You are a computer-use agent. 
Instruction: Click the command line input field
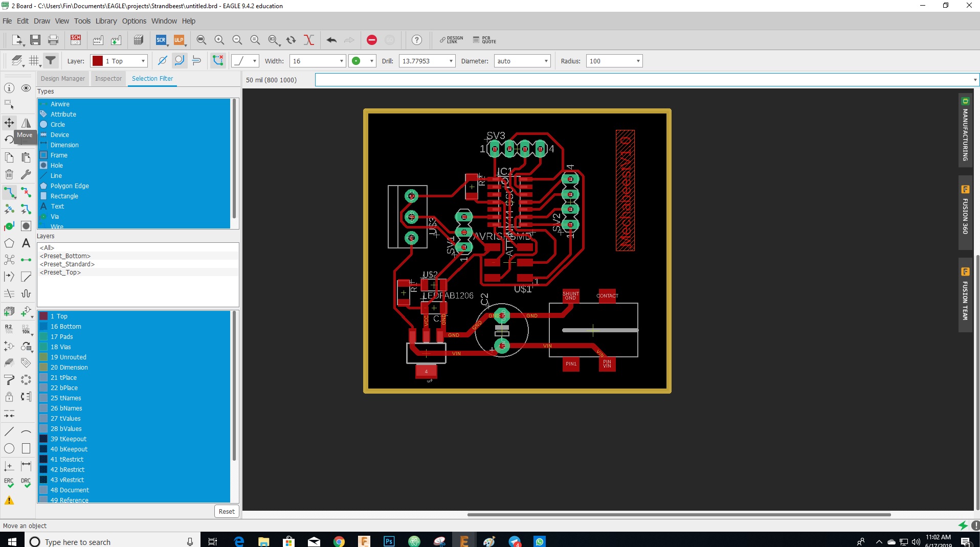(x=643, y=80)
